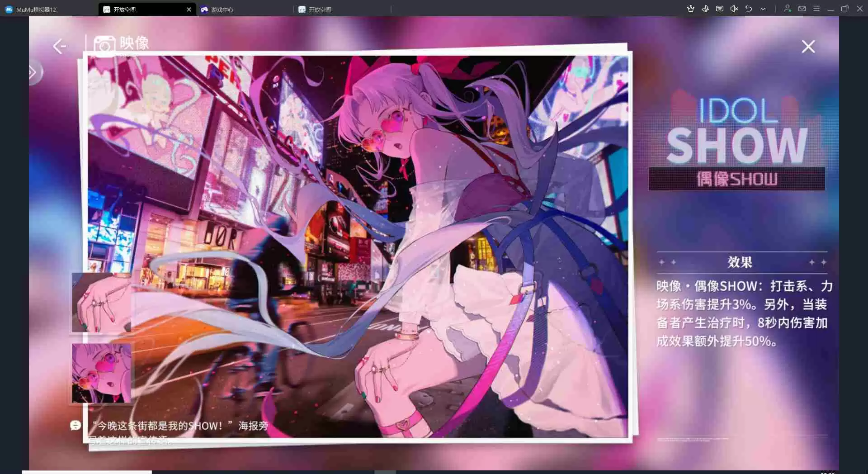Open the user account icon
868x474 pixels.
click(x=787, y=9)
